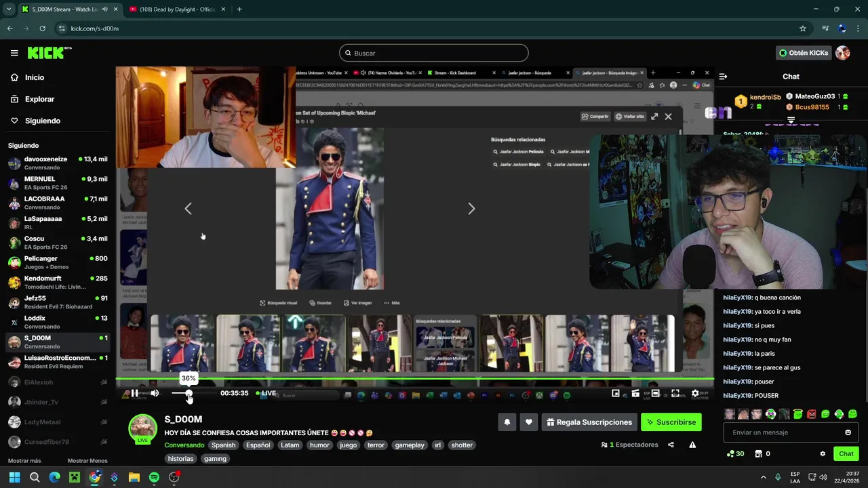The height and width of the screenshot is (488, 868).
Task: Open Jefz55 channel
Action: pyautogui.click(x=58, y=302)
